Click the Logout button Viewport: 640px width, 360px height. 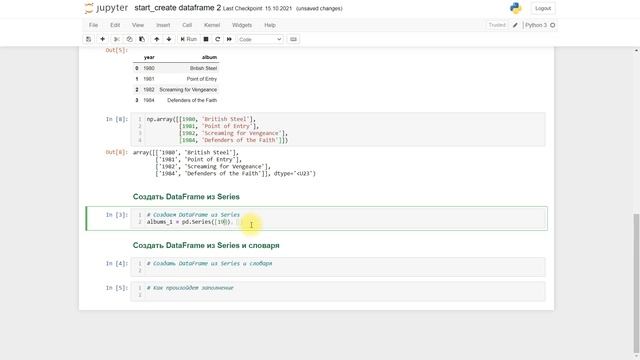[543, 8]
